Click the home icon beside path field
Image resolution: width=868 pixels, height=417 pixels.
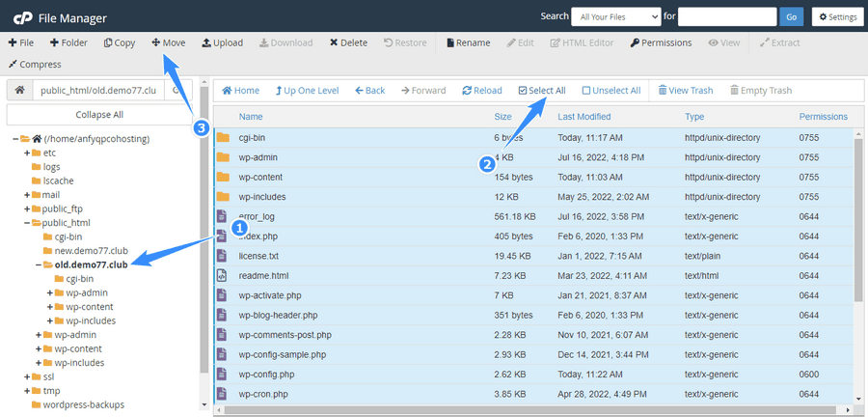point(20,91)
